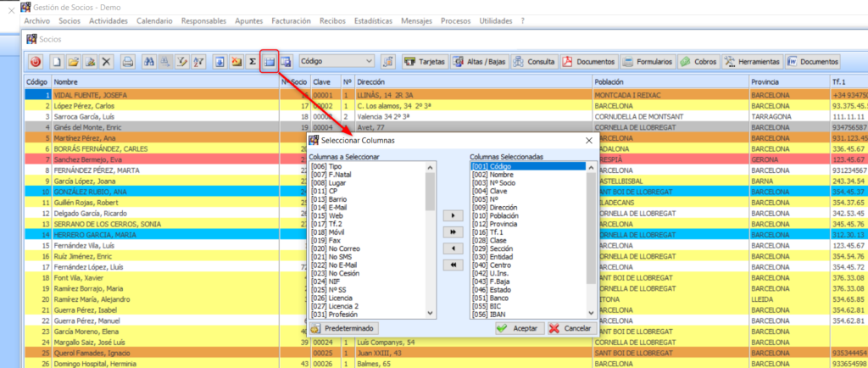Open the binoculars search tool
Screen dimensions: 868x368
150,62
